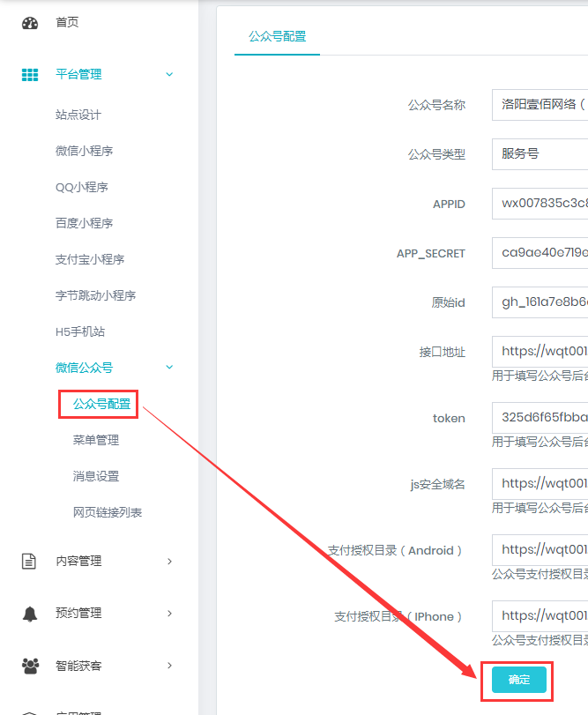Select 智能获客 menu label
The height and width of the screenshot is (715, 588).
click(78, 666)
